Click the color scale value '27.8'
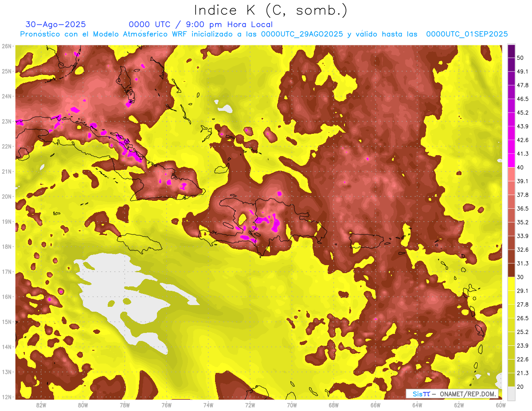 [523, 304]
